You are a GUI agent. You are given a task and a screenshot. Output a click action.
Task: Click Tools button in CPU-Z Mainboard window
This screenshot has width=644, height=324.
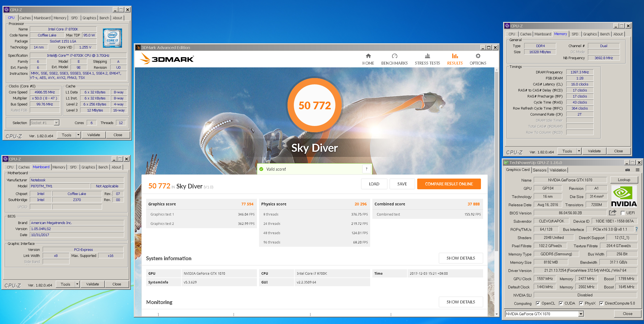(x=65, y=284)
